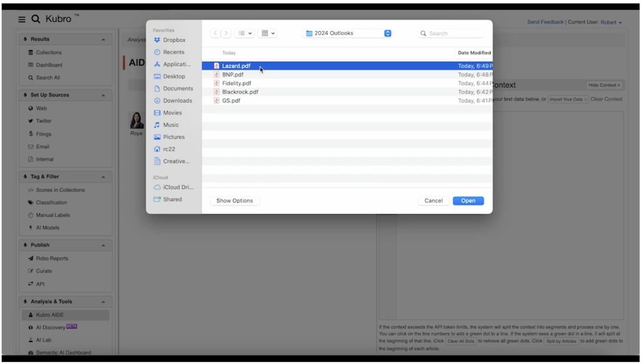642x364 pixels.
Task: Open AI Discovery BETA in sidebar
Action: pos(53,328)
